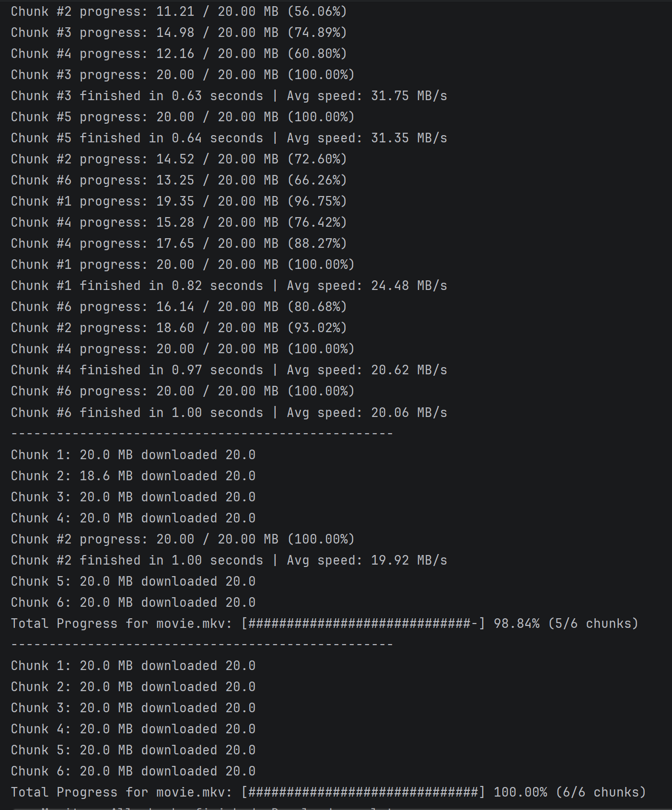
Task: Click the Chunk 2: 18.6 MB downloaded line
Action: point(133,476)
